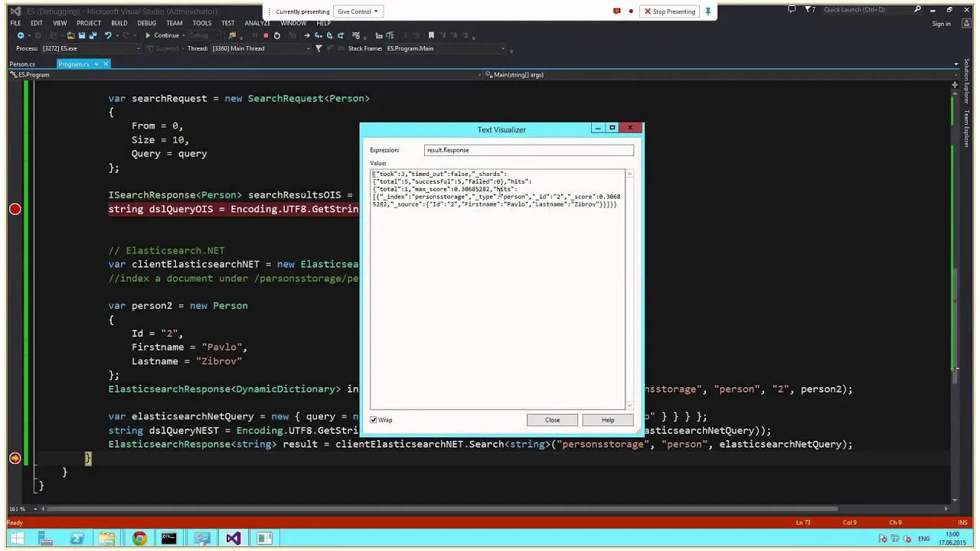Viewport: 980px width, 551px height.
Task: Open Google Chrome from the taskbar
Action: pyautogui.click(x=139, y=539)
